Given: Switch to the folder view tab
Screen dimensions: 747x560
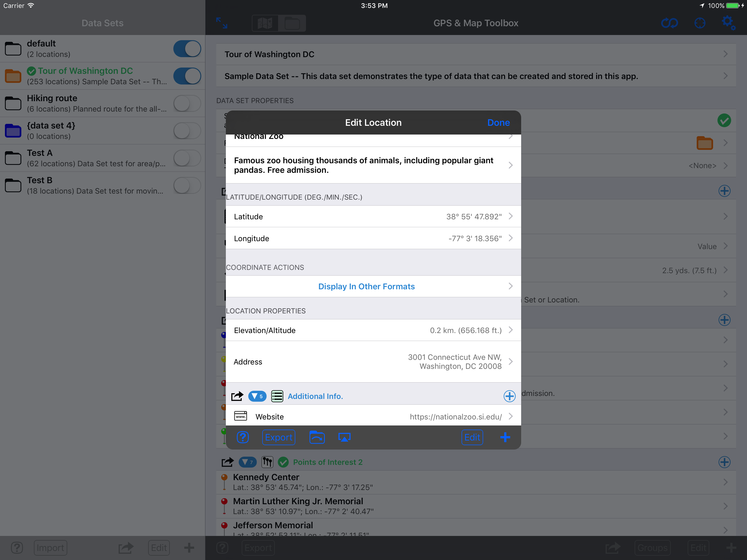Looking at the screenshot, I should [292, 23].
